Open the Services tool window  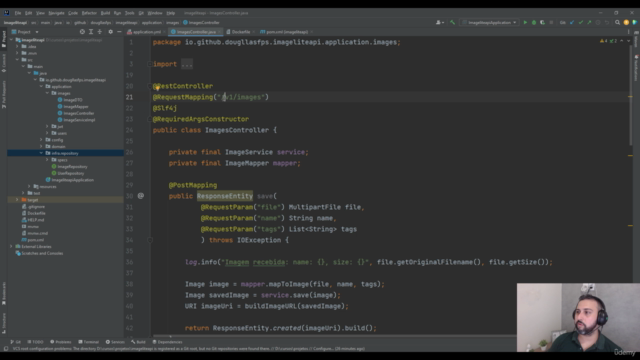pos(115,342)
